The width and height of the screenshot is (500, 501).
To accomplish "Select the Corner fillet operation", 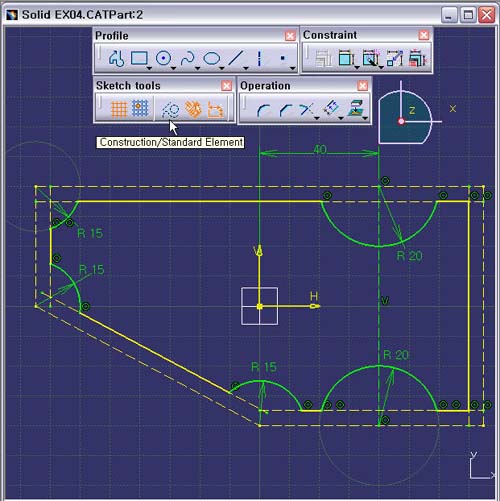I will point(263,110).
